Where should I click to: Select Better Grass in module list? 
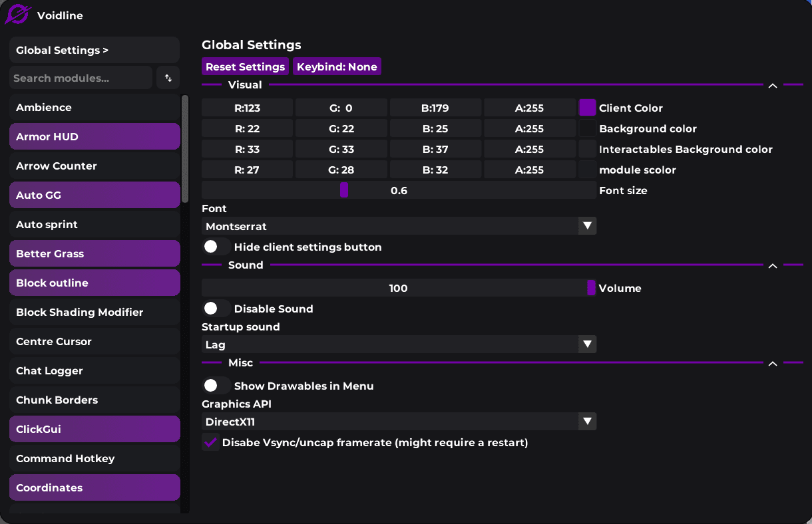click(95, 253)
